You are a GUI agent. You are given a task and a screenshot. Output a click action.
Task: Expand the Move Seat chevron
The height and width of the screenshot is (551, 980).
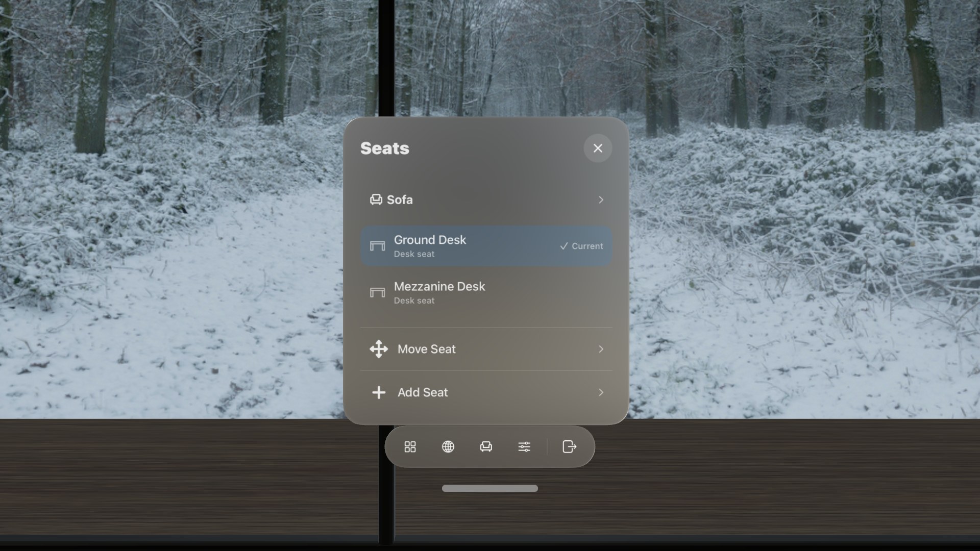601,349
